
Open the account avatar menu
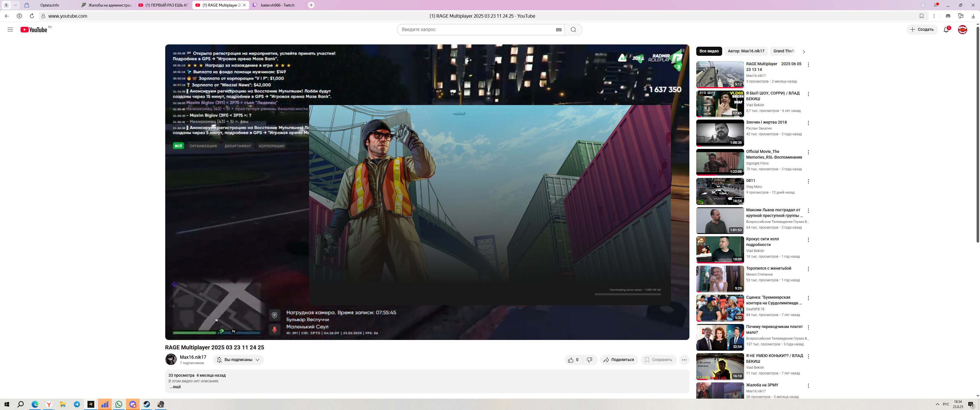pyautogui.click(x=963, y=30)
